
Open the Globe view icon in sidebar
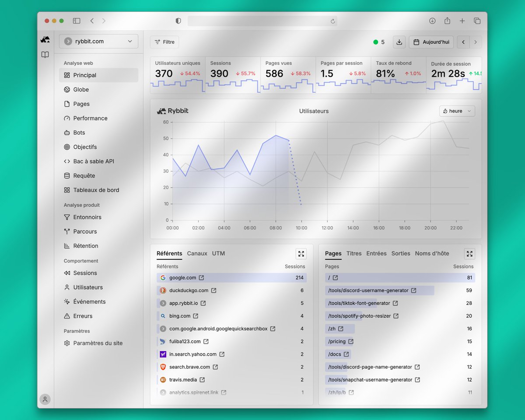pyautogui.click(x=67, y=90)
